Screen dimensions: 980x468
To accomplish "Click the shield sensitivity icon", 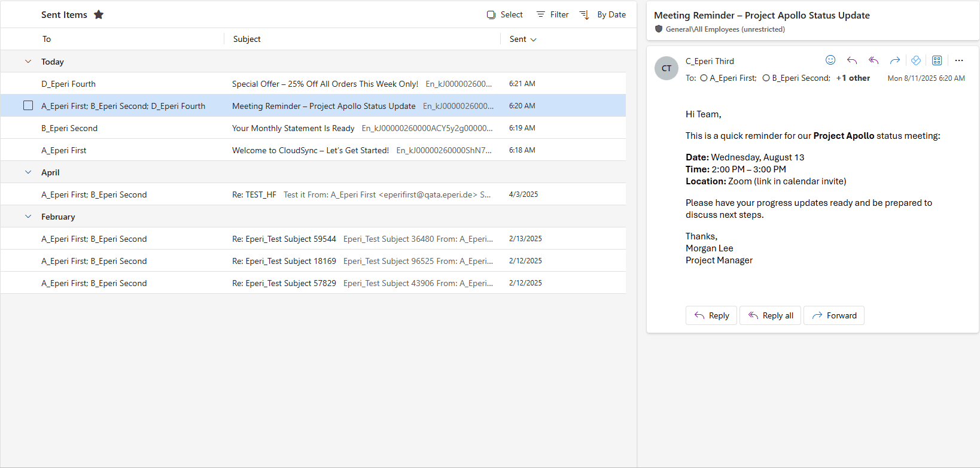I will 659,29.
